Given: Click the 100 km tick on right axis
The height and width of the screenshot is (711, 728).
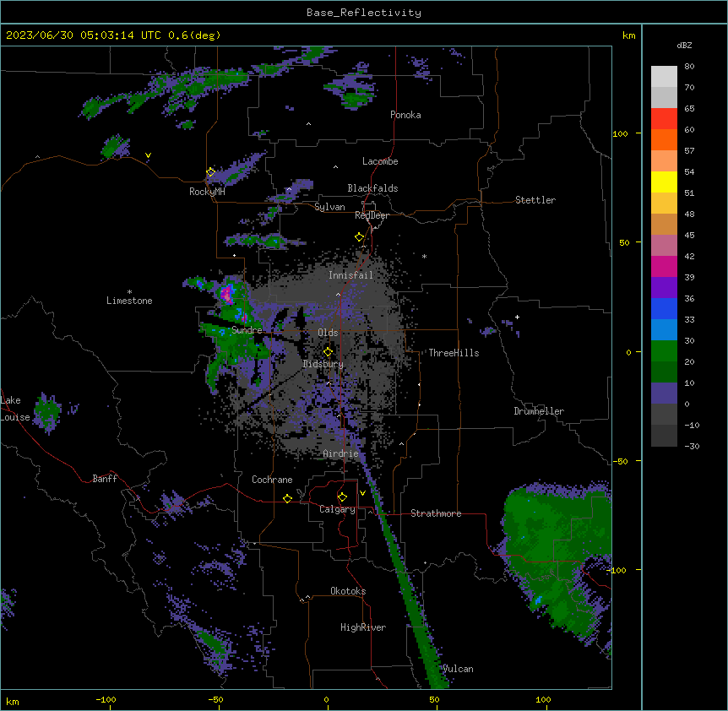Looking at the screenshot, I should [x=620, y=133].
